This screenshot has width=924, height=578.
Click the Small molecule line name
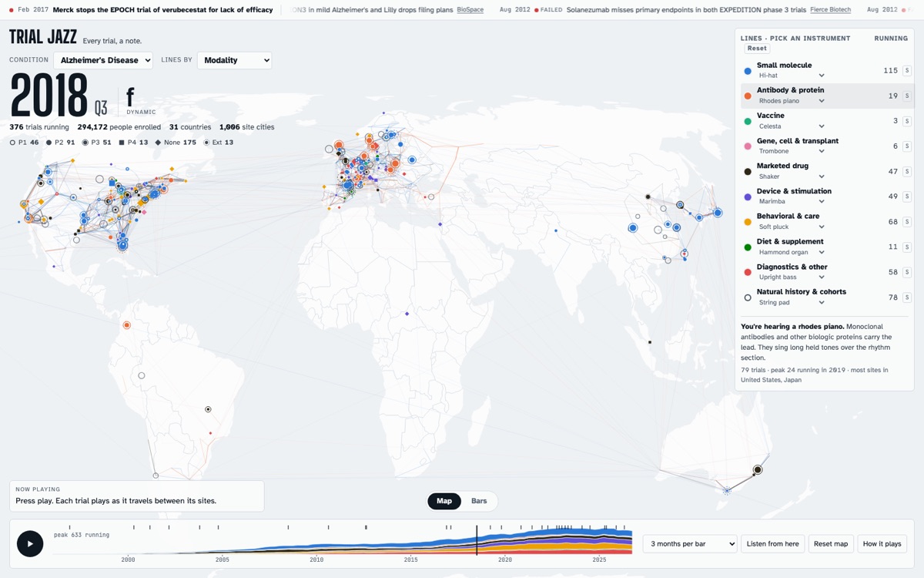(x=784, y=66)
